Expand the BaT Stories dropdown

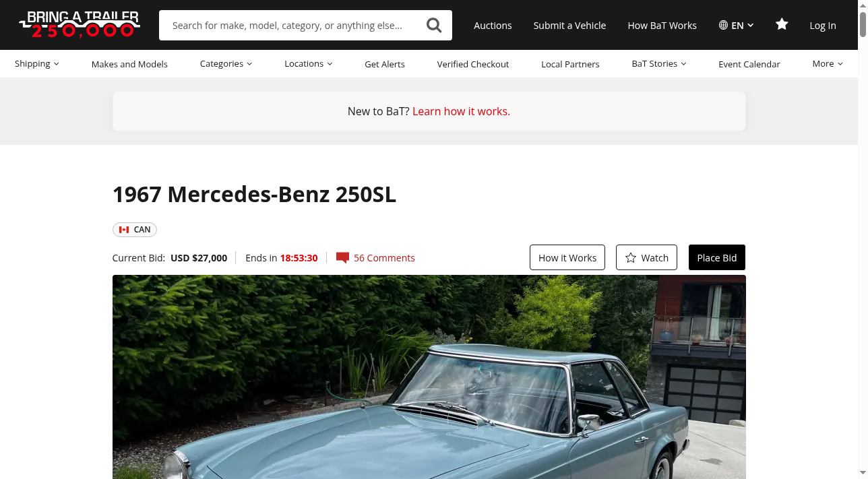pyautogui.click(x=659, y=63)
